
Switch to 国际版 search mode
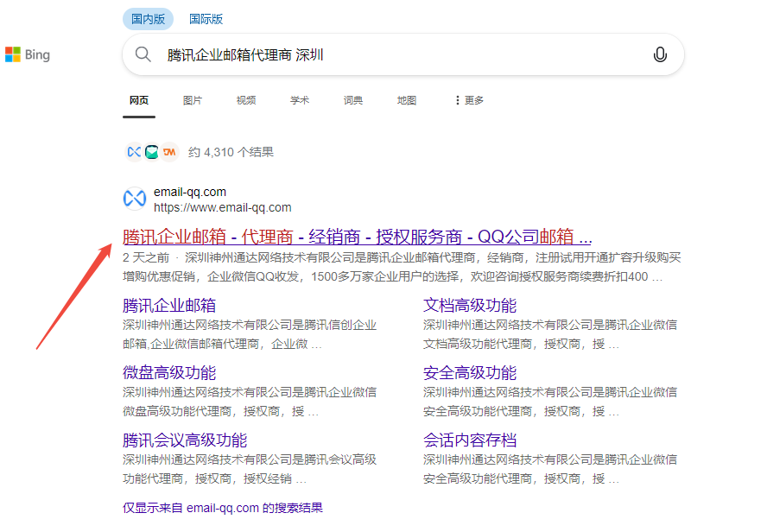[x=206, y=19]
